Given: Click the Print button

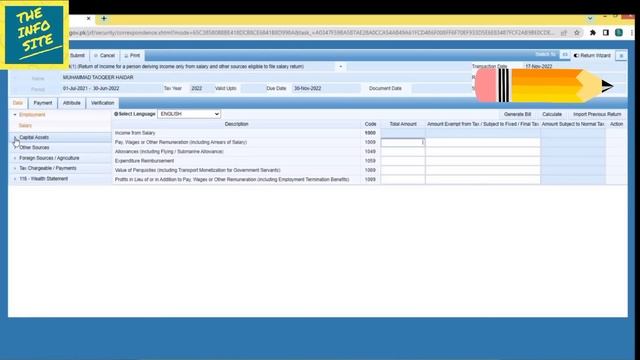Looking at the screenshot, I should [x=132, y=56].
